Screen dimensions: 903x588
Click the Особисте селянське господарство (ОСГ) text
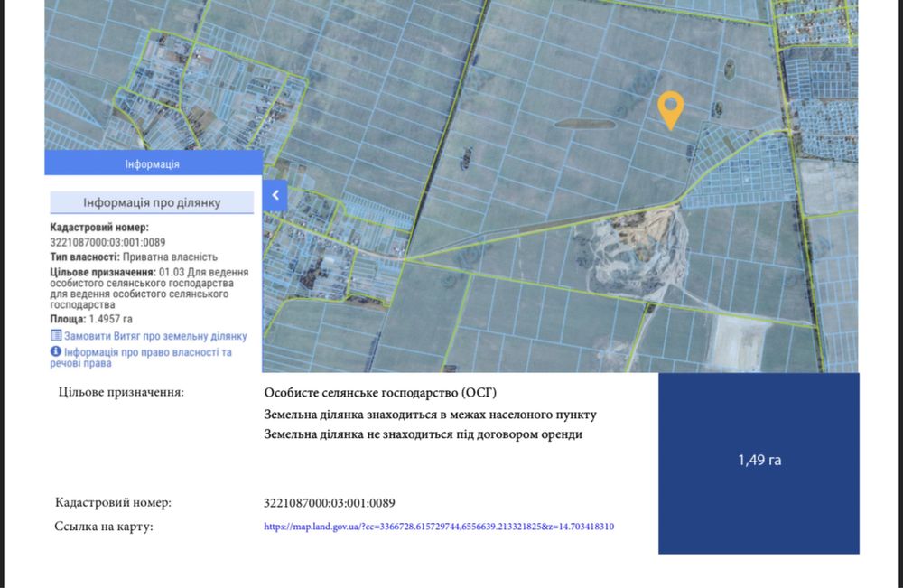(x=380, y=393)
